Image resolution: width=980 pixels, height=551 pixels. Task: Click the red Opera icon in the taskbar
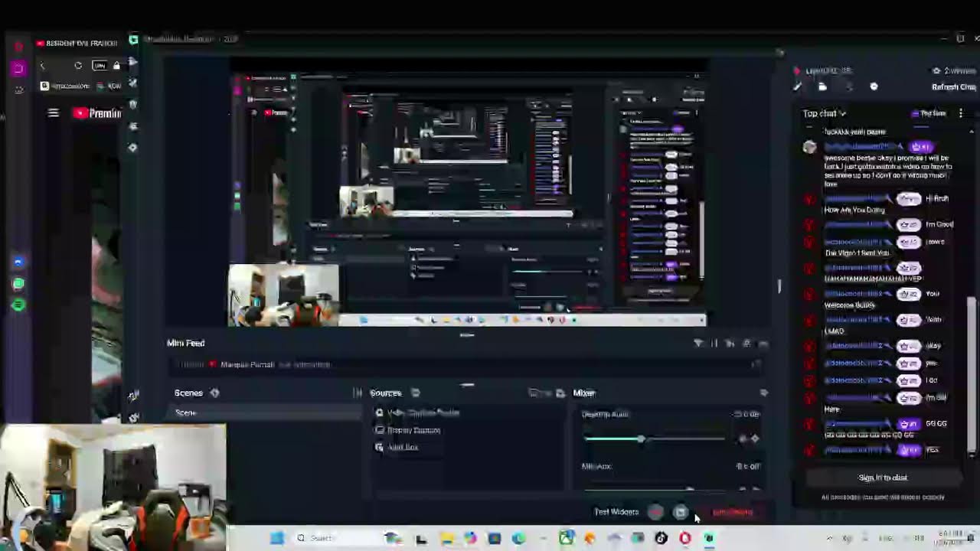(x=685, y=539)
